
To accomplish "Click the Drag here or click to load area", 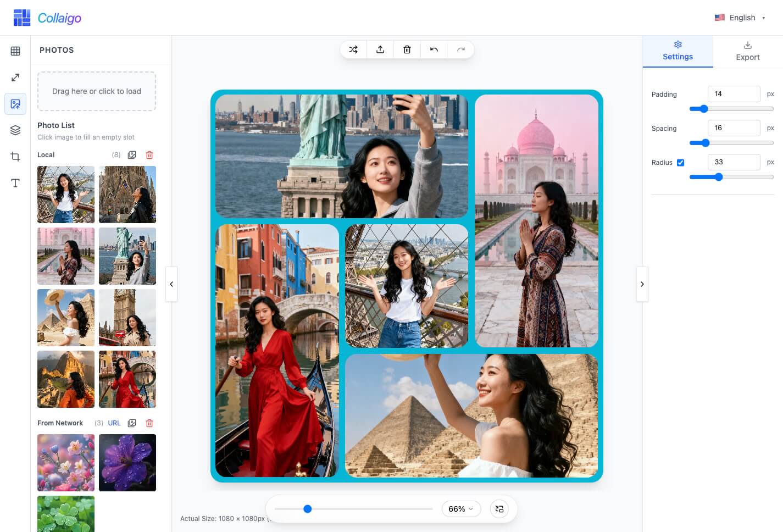I will click(97, 91).
